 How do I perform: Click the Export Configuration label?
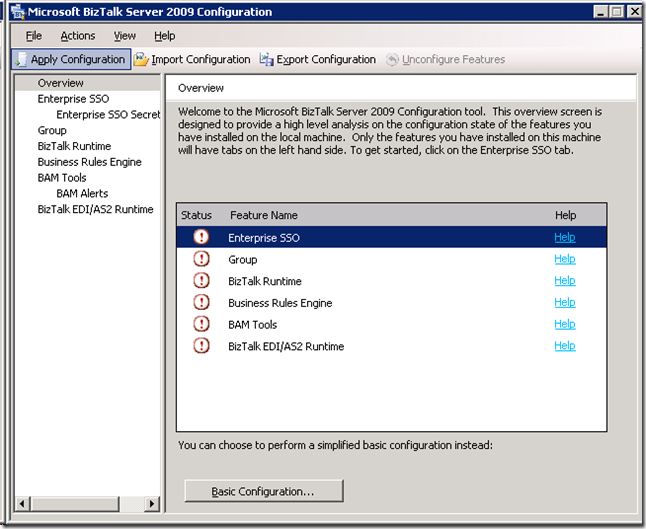coord(326,59)
